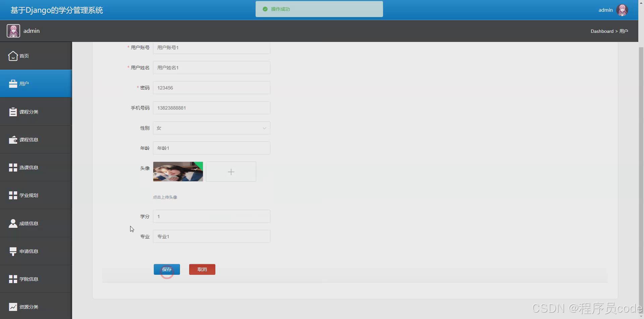Click the 保存 button

167,269
